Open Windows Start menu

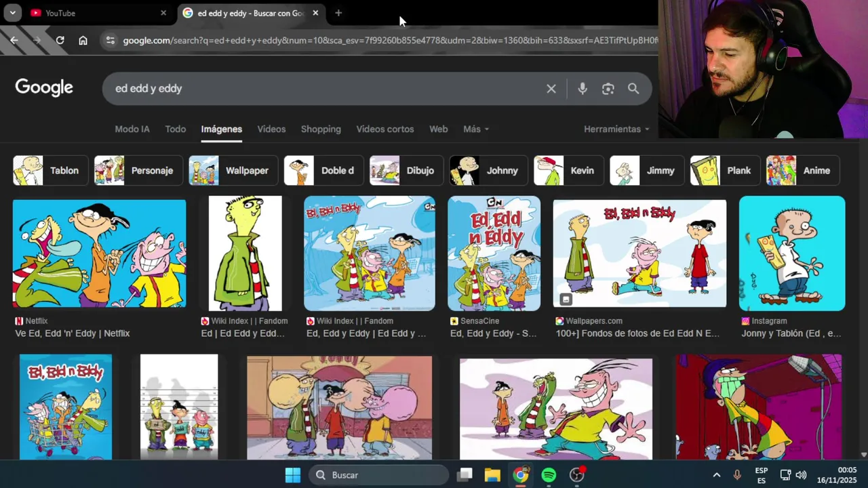click(293, 475)
